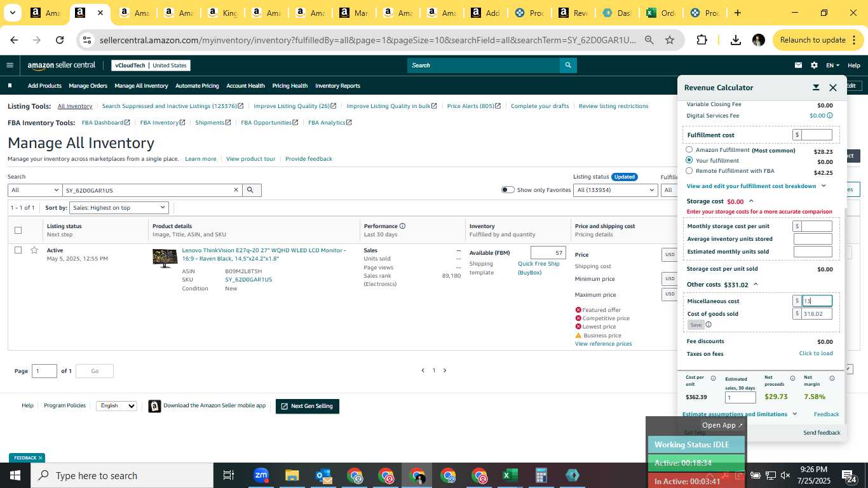Reload the current page

(x=60, y=40)
